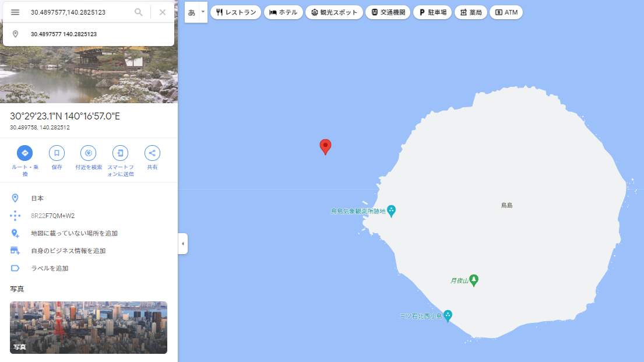Viewport: 644px width, 362px height.
Task: Click the search magnifier icon
Action: pos(139,12)
